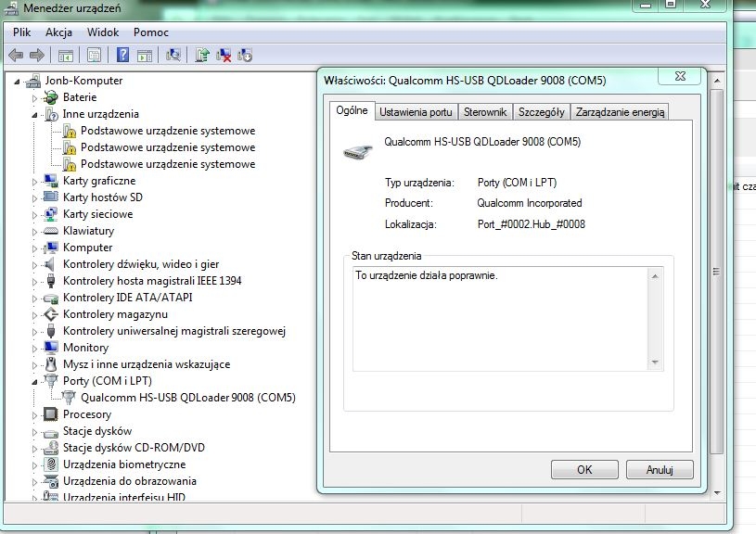Click the Urządzenia biometryczne fingerprint icon
Screen dimensions: 756x534
tap(51, 464)
